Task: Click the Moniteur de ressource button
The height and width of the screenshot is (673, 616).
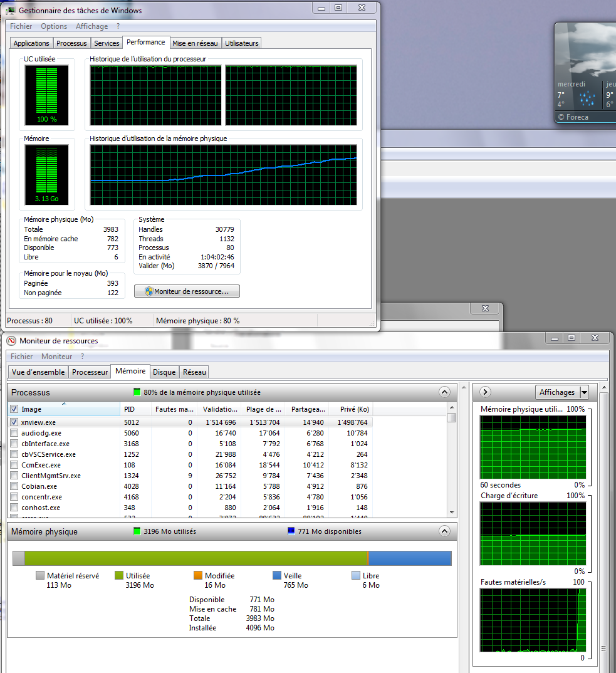Action: click(x=187, y=291)
